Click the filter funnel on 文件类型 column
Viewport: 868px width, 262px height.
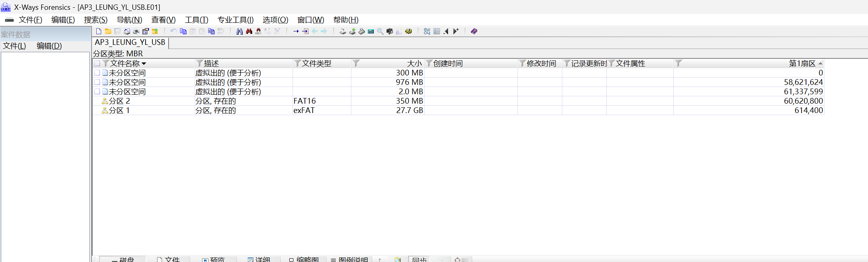tap(297, 63)
